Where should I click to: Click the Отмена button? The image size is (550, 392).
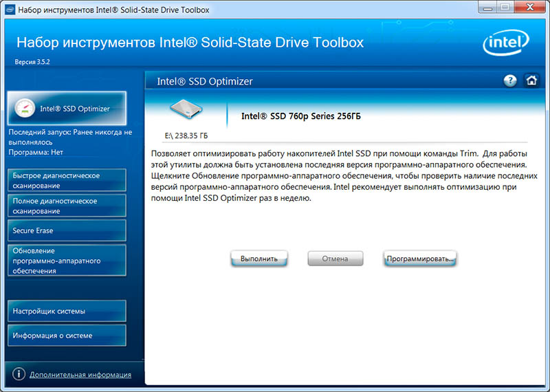coord(335,259)
